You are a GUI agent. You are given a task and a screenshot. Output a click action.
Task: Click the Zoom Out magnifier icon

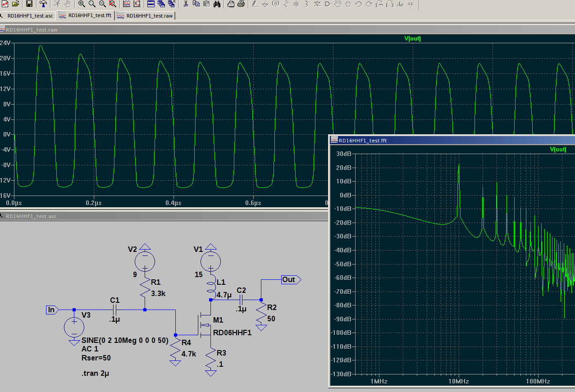[102, 4]
